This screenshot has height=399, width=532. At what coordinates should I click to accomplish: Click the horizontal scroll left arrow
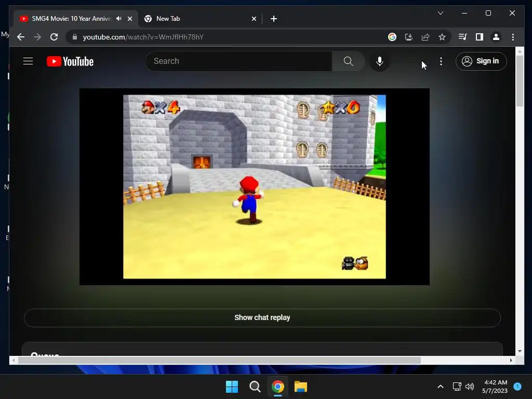click(x=14, y=361)
